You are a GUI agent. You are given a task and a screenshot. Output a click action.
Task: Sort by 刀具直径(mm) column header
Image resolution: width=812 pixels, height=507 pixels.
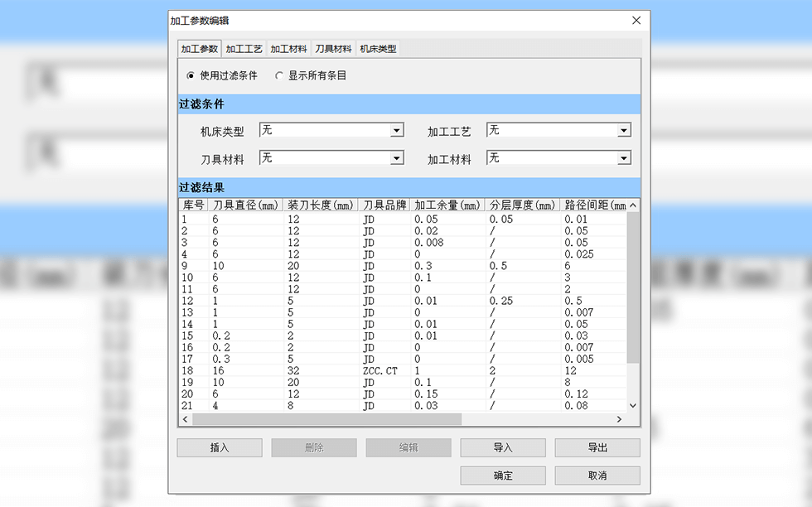(x=245, y=205)
